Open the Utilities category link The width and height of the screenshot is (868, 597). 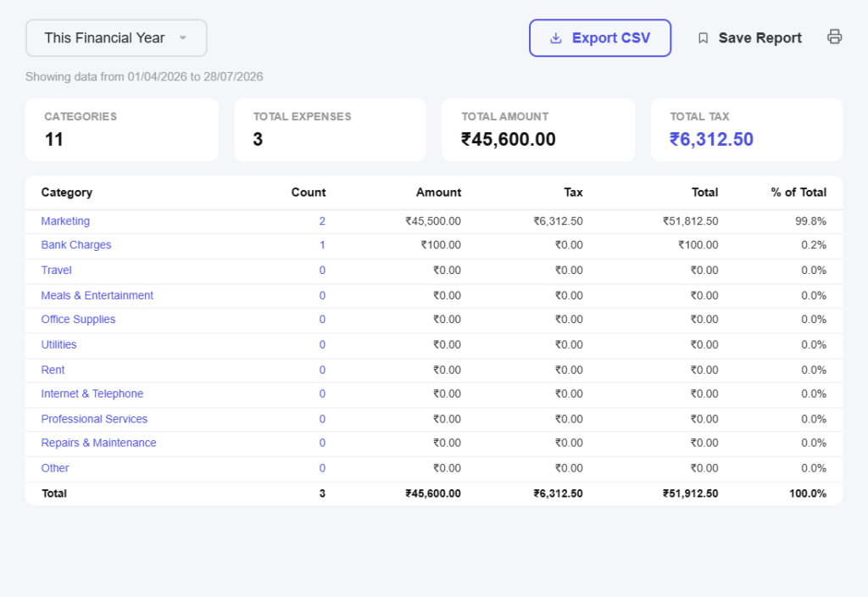click(x=58, y=344)
